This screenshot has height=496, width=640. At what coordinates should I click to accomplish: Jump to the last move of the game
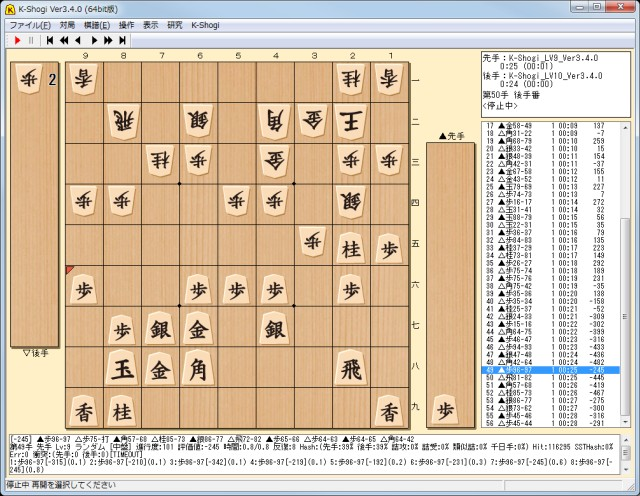(123, 40)
